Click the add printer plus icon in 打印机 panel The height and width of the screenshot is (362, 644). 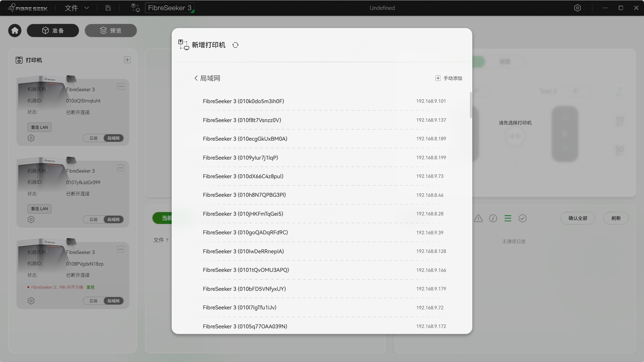click(127, 60)
